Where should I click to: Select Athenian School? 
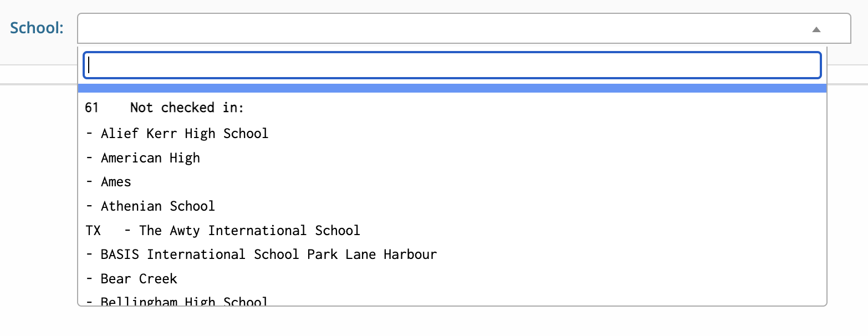pos(157,206)
